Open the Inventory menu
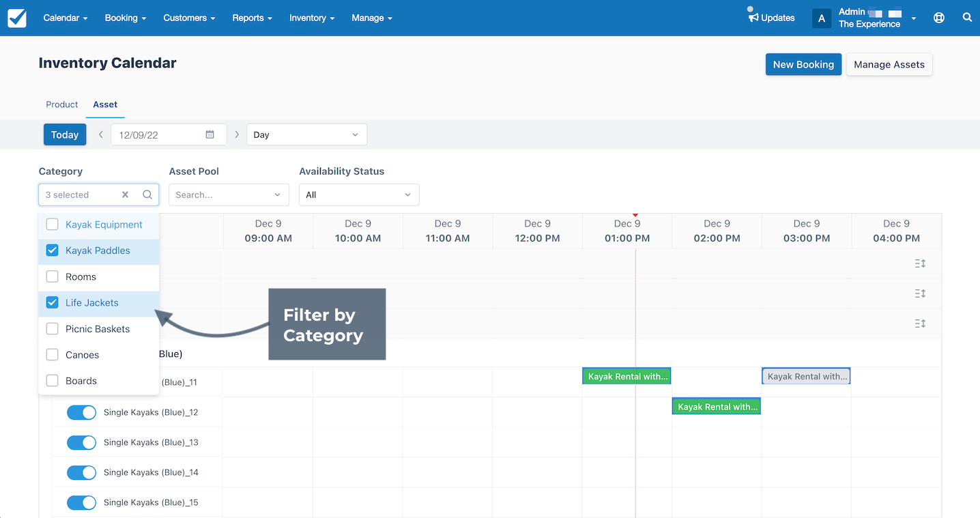Screen dimensions: 980x518 coord(312,18)
